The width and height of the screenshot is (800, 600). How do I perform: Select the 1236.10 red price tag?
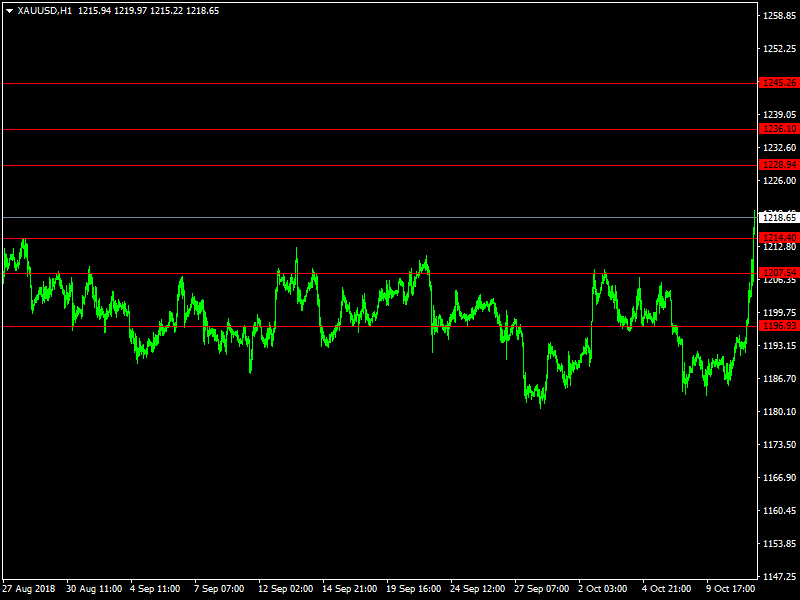coord(778,129)
